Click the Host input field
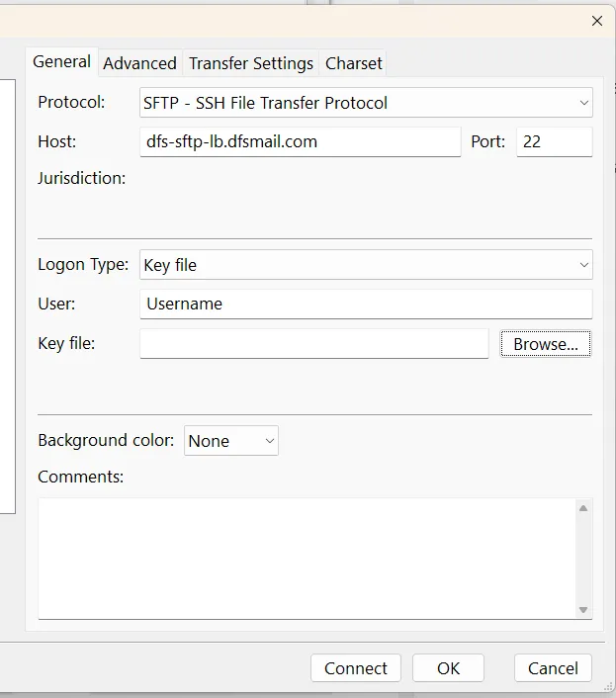The image size is (616, 698). 300,142
